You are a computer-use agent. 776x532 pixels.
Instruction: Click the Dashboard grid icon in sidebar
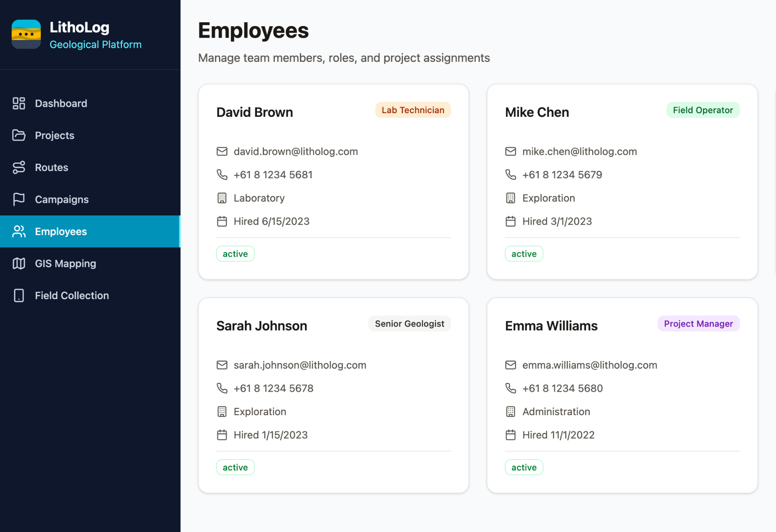pyautogui.click(x=19, y=103)
